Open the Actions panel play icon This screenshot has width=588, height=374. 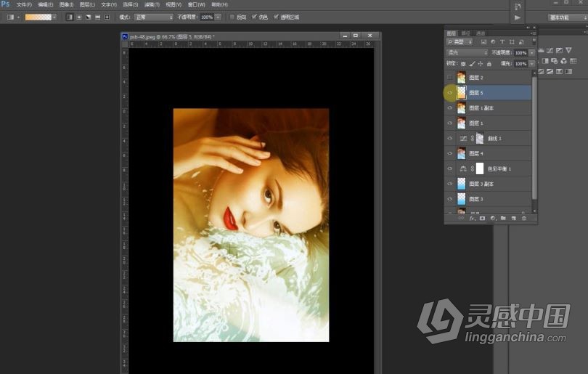click(x=518, y=17)
